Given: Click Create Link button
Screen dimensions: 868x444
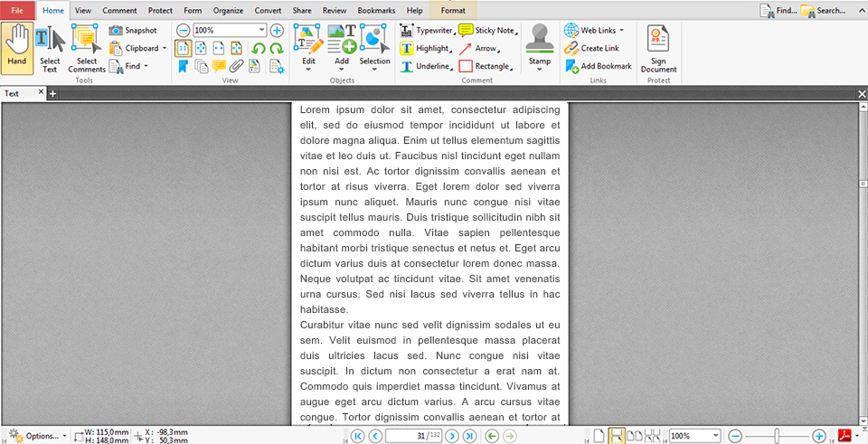Looking at the screenshot, I should tap(592, 48).
